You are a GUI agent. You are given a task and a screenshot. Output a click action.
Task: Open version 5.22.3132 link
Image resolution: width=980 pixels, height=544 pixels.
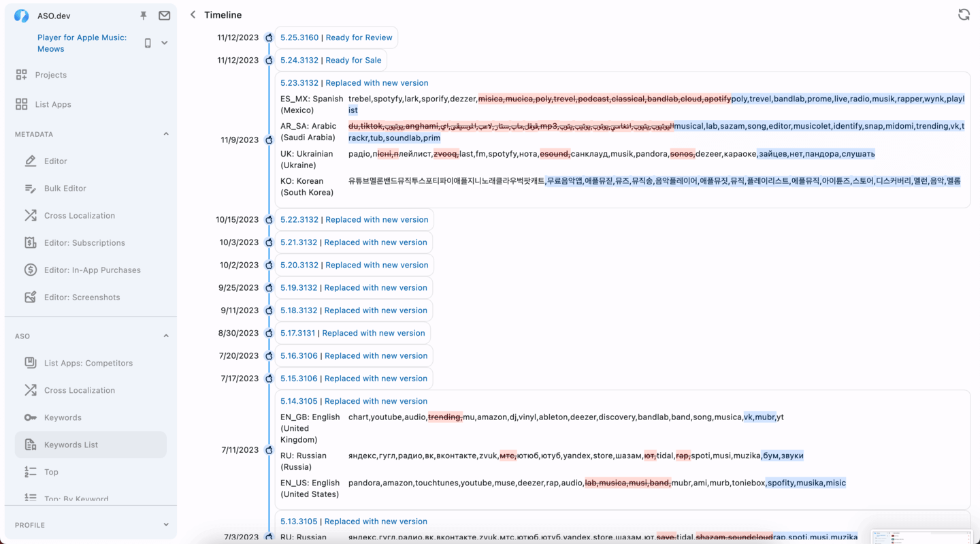click(299, 220)
